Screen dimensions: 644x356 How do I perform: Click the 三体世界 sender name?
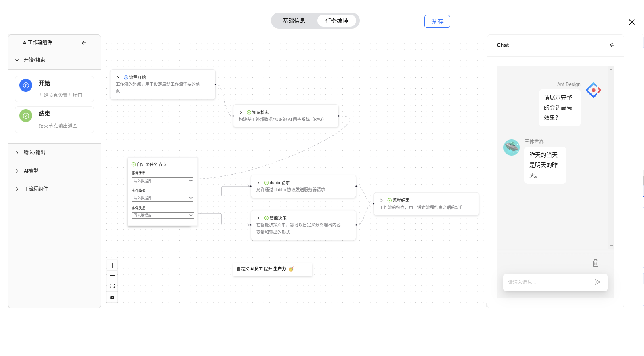[534, 141]
